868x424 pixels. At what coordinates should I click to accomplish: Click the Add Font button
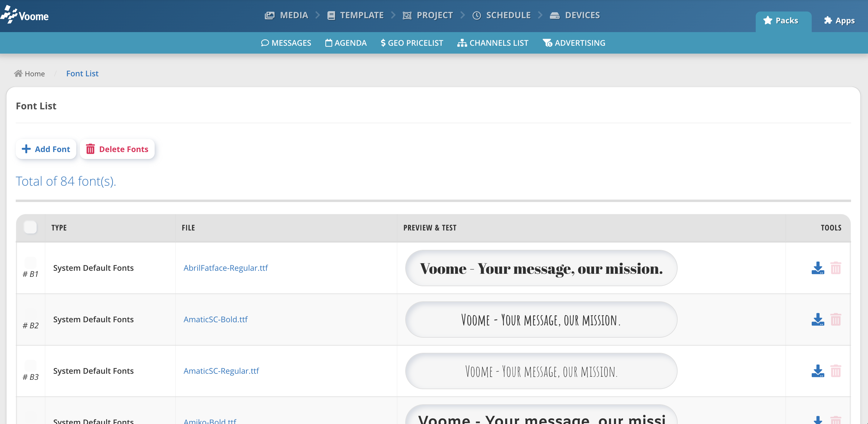click(x=46, y=149)
